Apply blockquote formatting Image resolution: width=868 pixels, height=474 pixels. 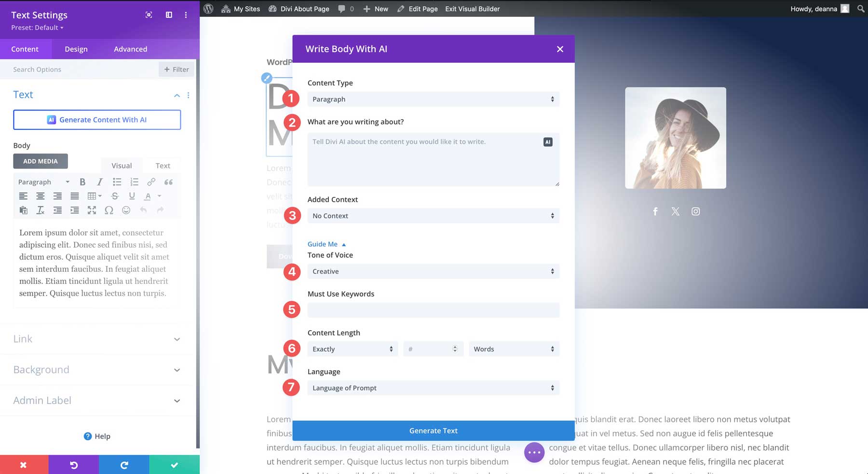pos(168,182)
